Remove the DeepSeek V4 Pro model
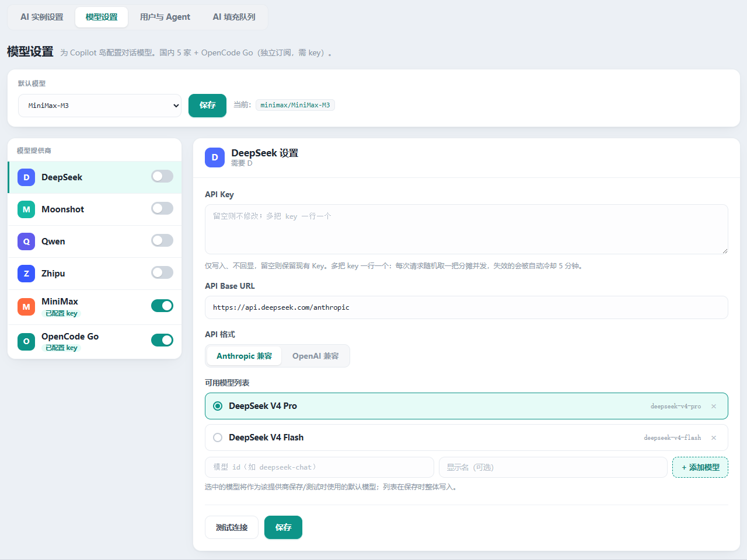Viewport: 747px width, 560px height. 714,406
